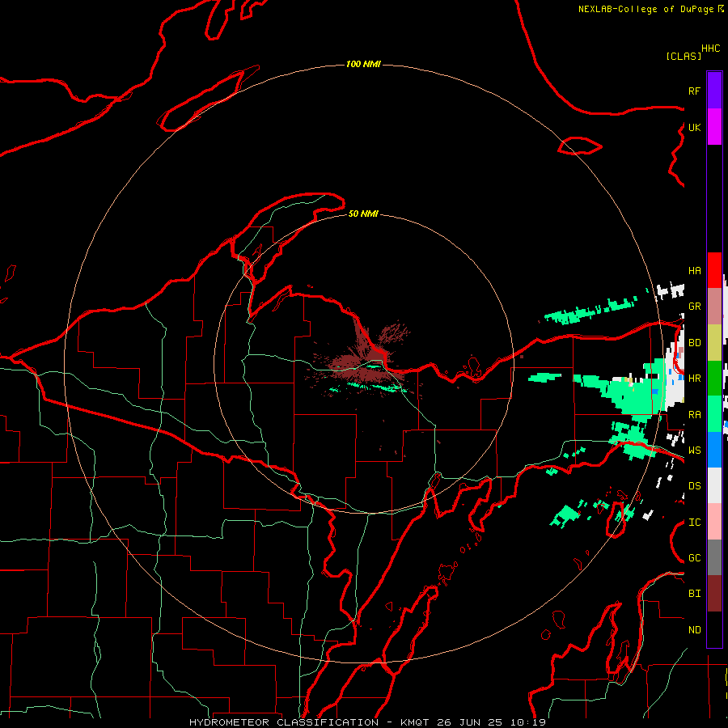Click the WS legend label
This screenshot has height=728, width=728.
pos(694,451)
